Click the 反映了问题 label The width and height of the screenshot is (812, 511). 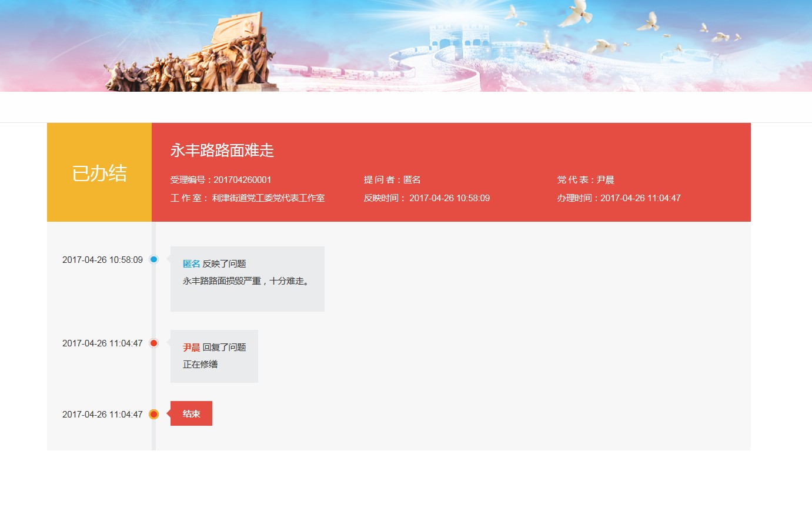pos(224,264)
